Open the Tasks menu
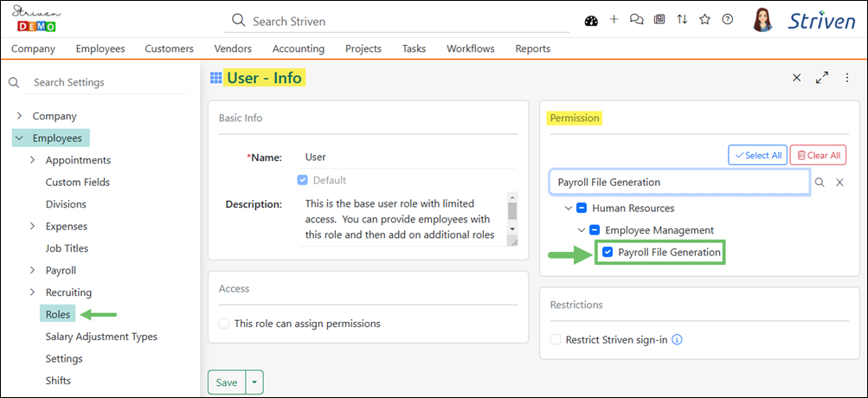Image resolution: width=868 pixels, height=398 pixels. (x=414, y=48)
